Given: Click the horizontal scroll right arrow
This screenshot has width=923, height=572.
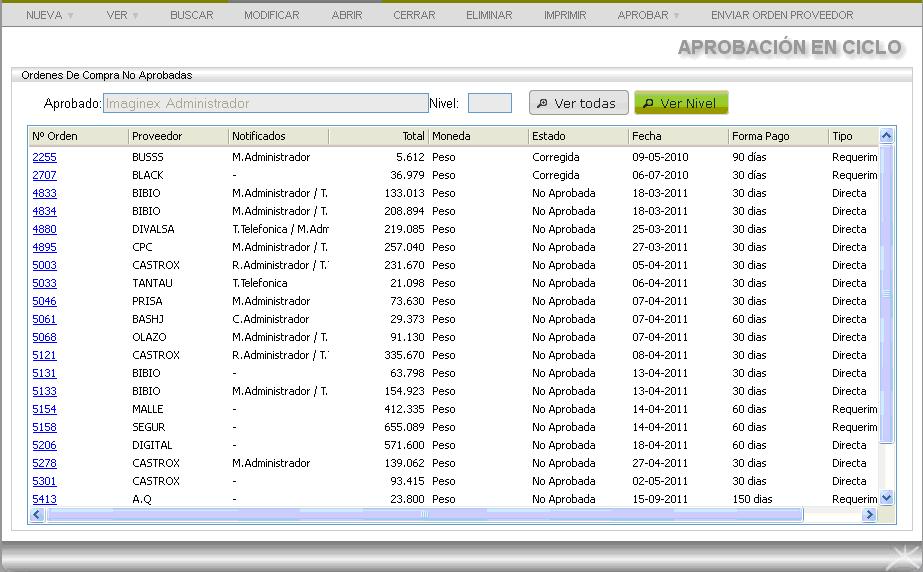Looking at the screenshot, I should tap(869, 515).
